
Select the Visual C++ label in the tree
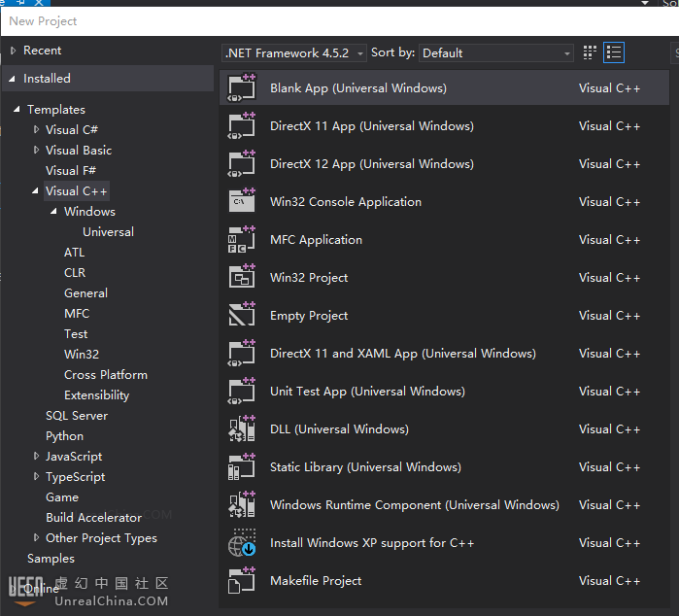click(x=76, y=191)
